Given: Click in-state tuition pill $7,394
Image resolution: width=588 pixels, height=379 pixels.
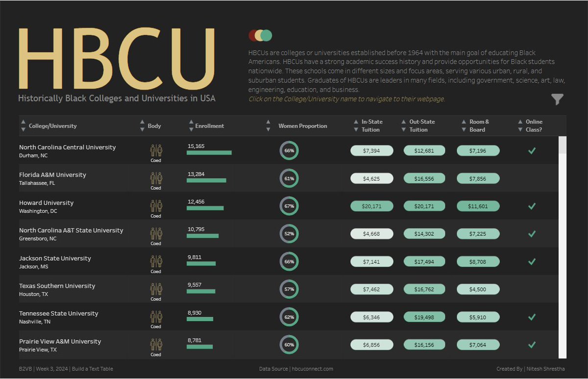Looking at the screenshot, I should 371,151.
